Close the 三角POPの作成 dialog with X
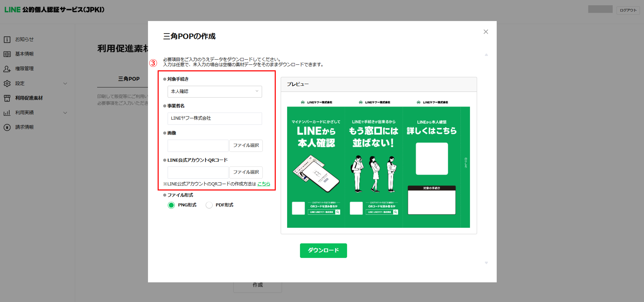This screenshot has height=302, width=644. pyautogui.click(x=485, y=32)
